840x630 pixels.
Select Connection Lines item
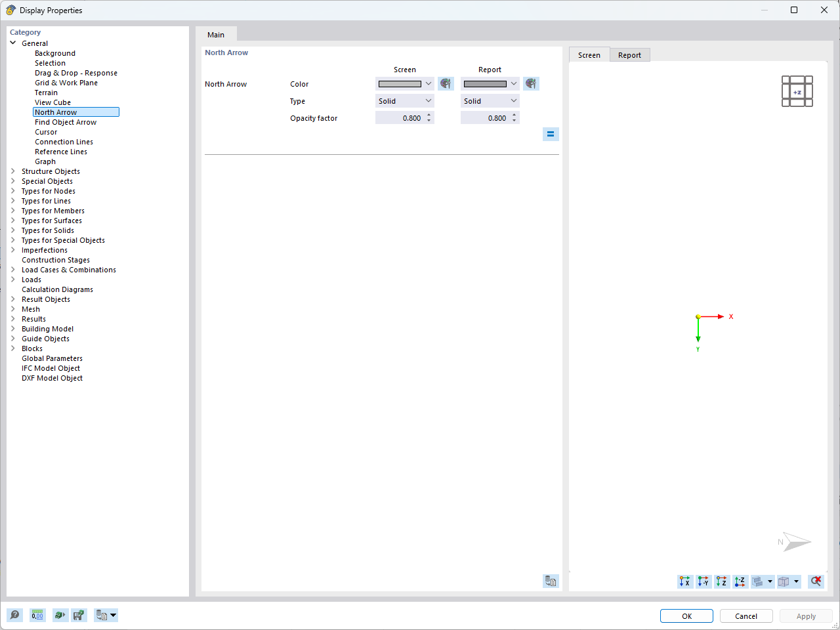point(64,142)
